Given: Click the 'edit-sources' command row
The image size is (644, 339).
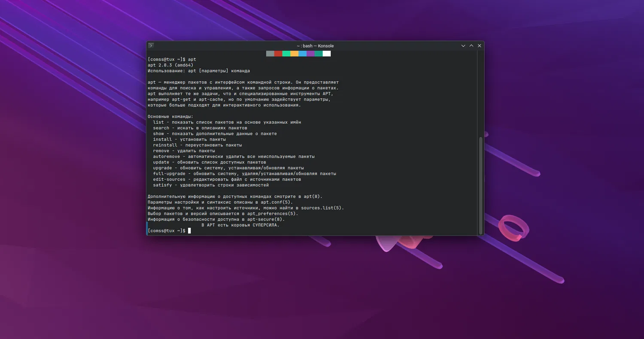Looking at the screenshot, I should tap(227, 179).
